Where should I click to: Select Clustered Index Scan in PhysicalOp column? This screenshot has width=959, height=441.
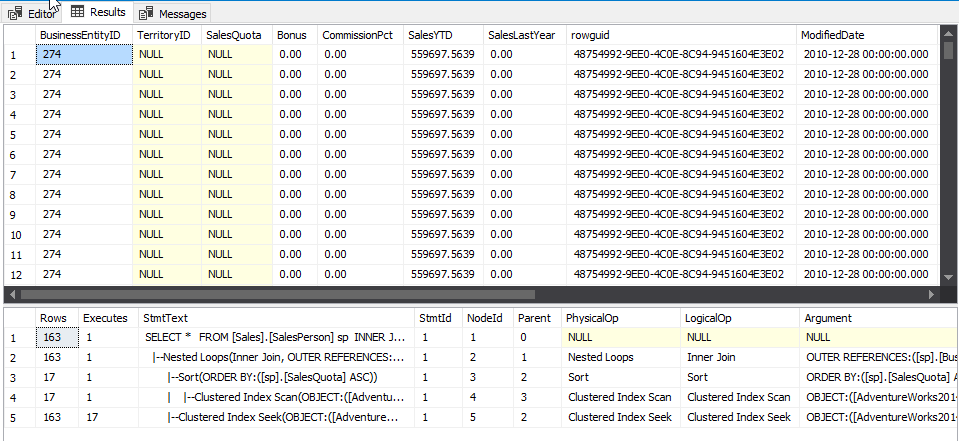[x=621, y=398]
